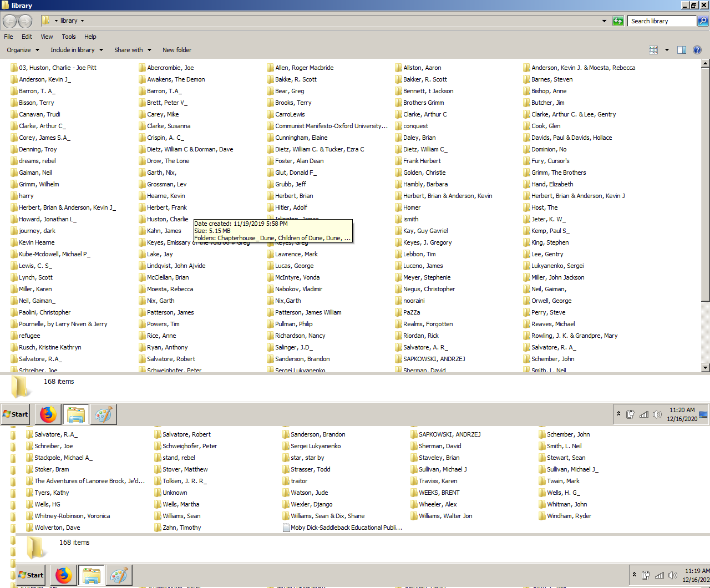This screenshot has height=588, width=710.
Task: Open the File menu
Action: click(x=8, y=37)
